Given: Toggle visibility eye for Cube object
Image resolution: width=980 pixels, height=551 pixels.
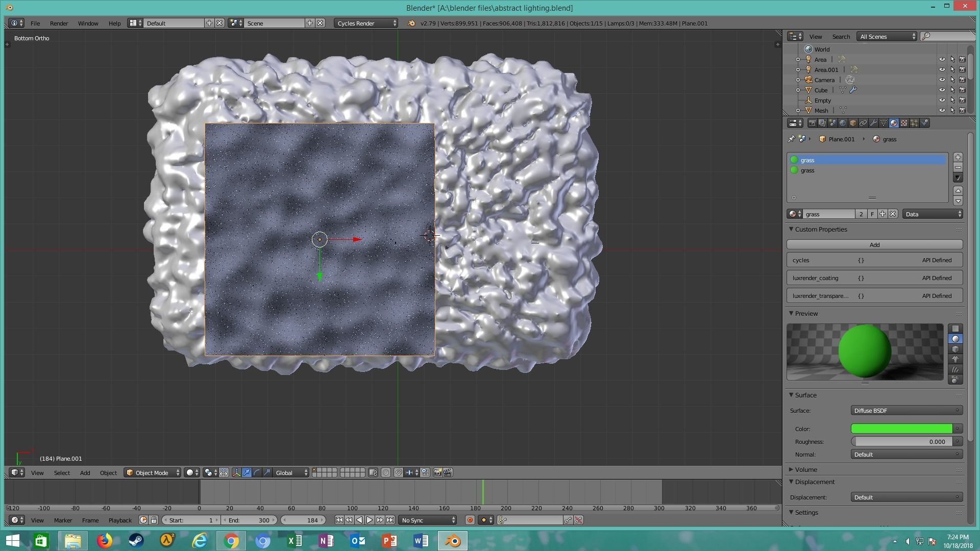Looking at the screenshot, I should coord(942,90).
